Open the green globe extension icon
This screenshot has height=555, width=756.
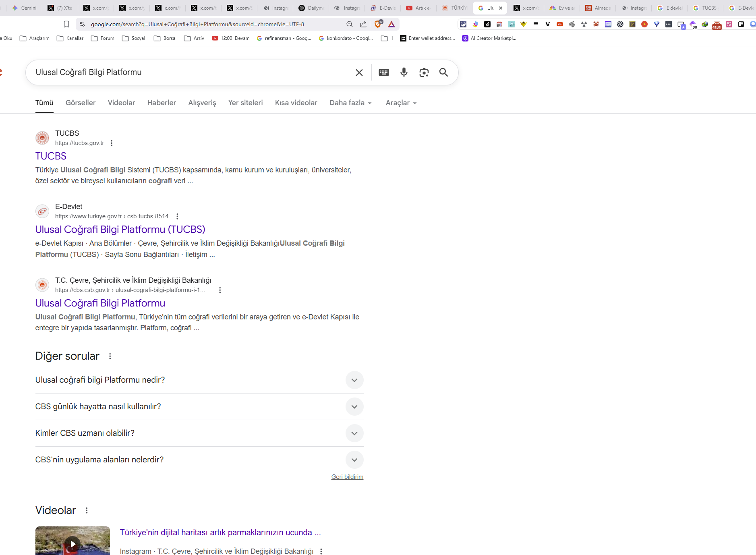[705, 24]
